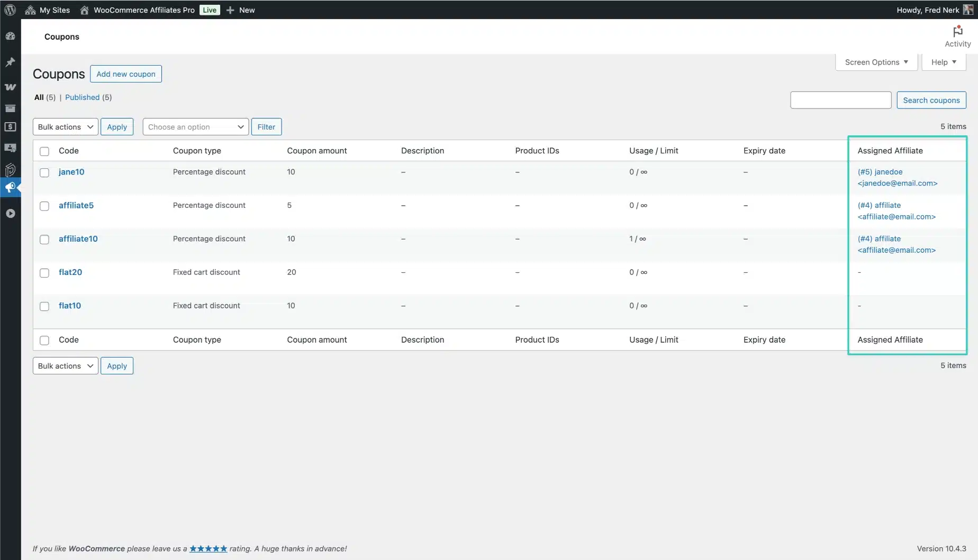Open the Posts pushpin icon in sidebar

tap(10, 62)
